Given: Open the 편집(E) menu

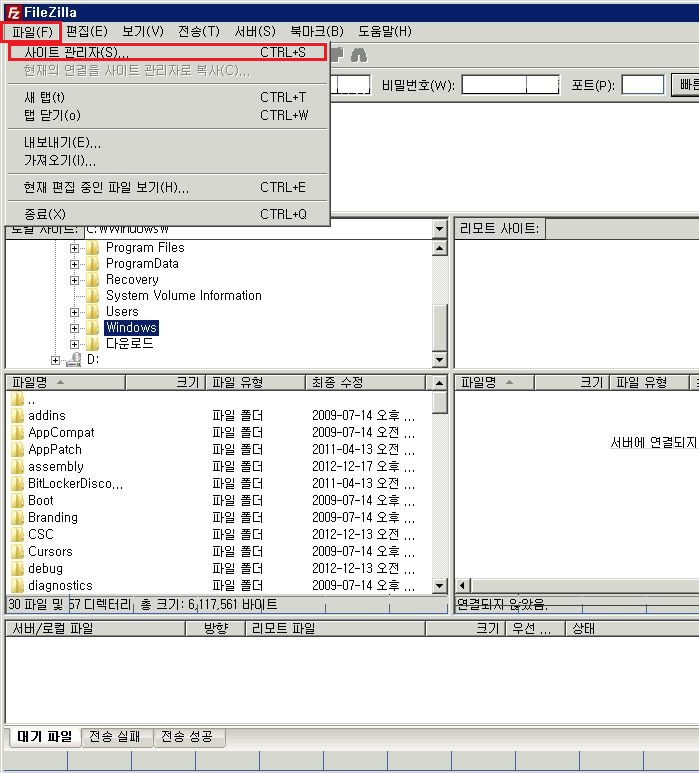Looking at the screenshot, I should 86,31.
